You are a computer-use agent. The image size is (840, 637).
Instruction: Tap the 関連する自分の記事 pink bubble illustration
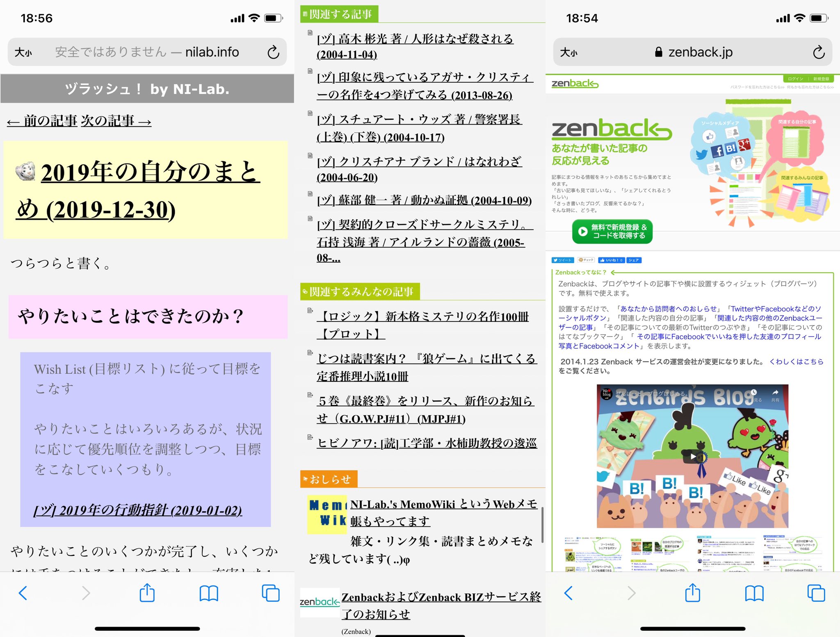coord(796,140)
